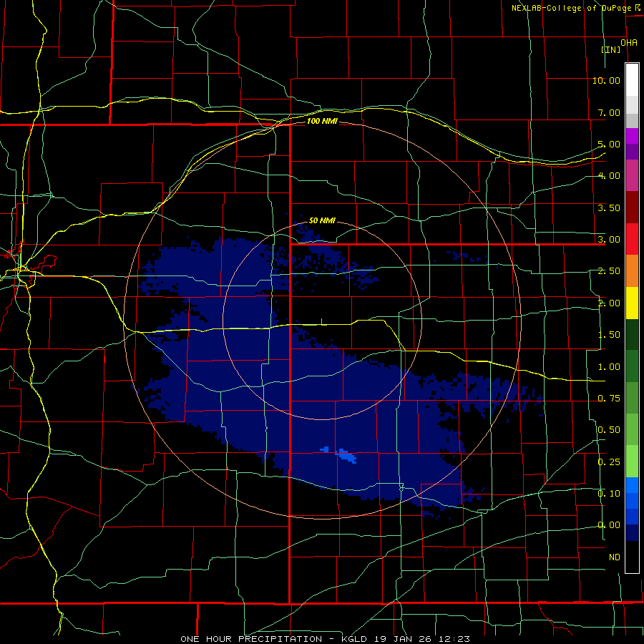Click the 3.50 legend value

[609, 208]
